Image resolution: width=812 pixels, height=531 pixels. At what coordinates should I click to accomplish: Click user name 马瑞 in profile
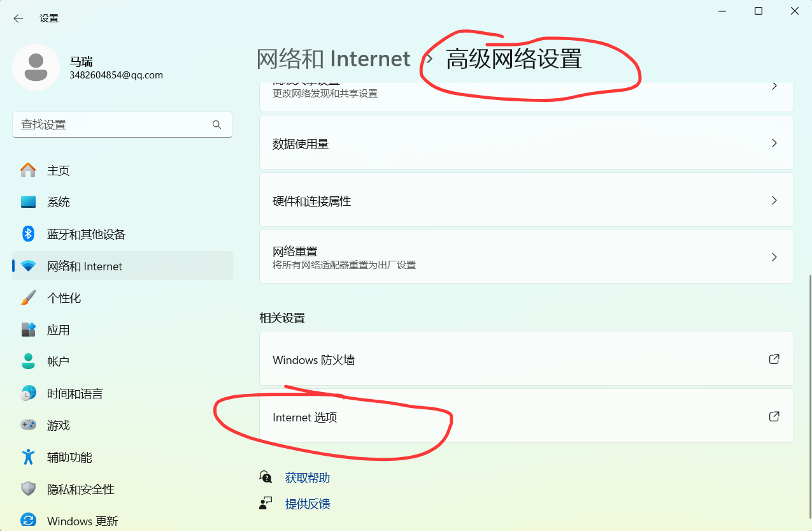tap(81, 62)
